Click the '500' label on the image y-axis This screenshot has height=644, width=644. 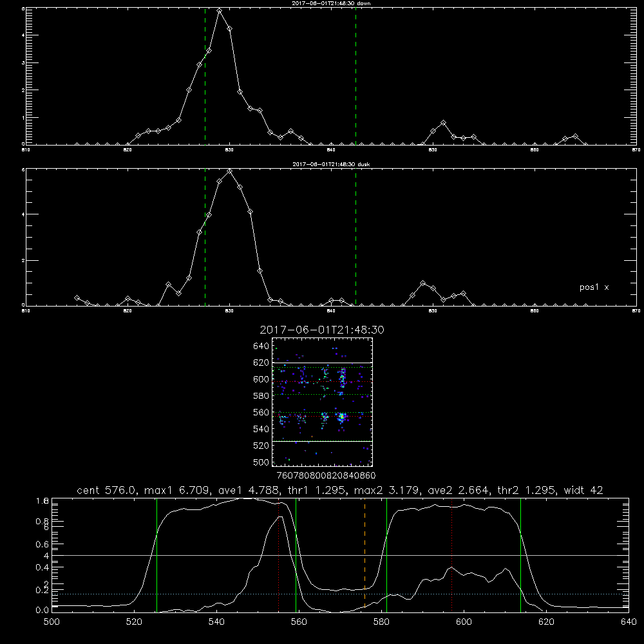point(261,462)
